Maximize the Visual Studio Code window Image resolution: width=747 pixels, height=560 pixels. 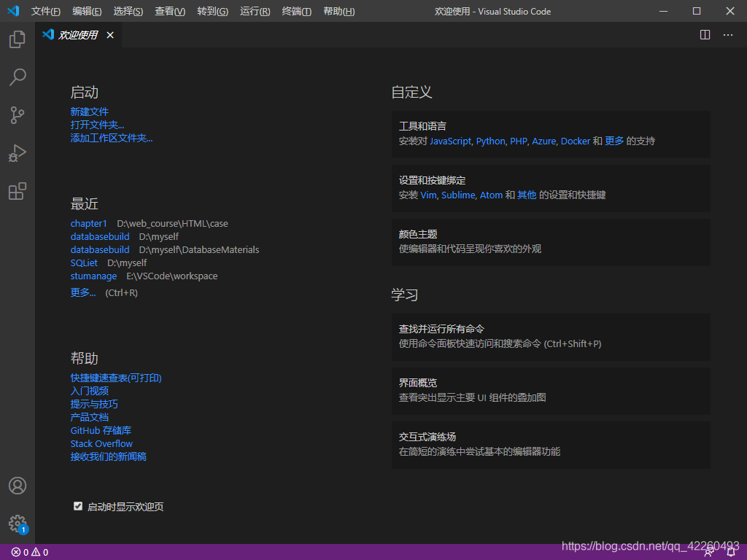pyautogui.click(x=697, y=11)
